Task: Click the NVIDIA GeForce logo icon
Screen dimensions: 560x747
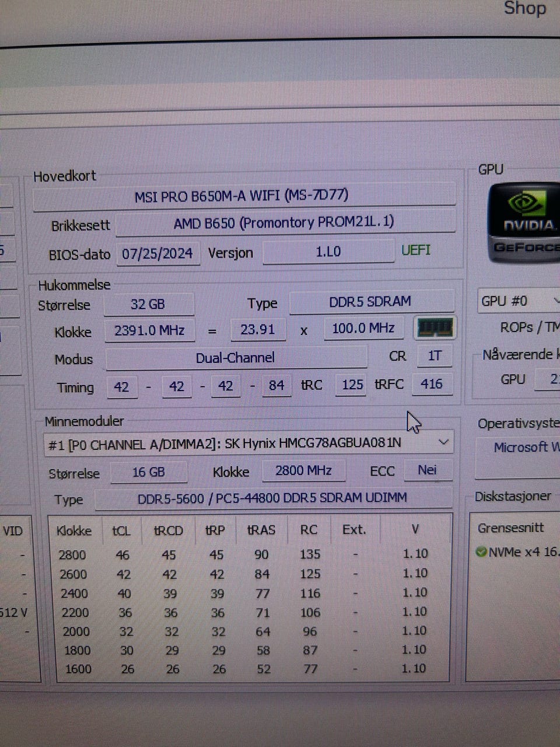Action: coord(524,223)
